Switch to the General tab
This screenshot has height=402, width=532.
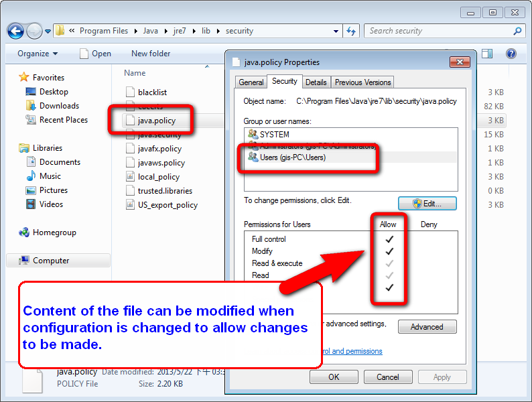251,82
